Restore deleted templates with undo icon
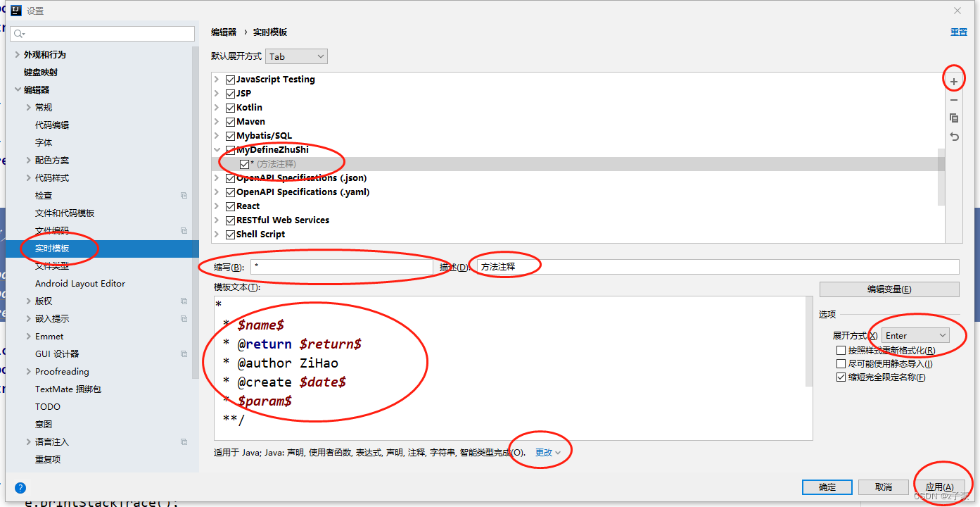 tap(954, 137)
